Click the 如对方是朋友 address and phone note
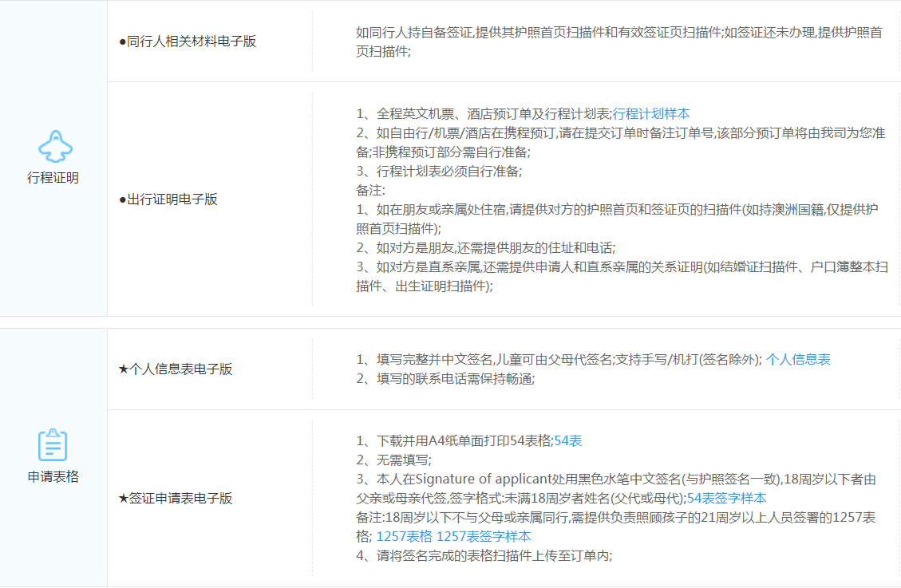This screenshot has height=588, width=901. click(485, 247)
